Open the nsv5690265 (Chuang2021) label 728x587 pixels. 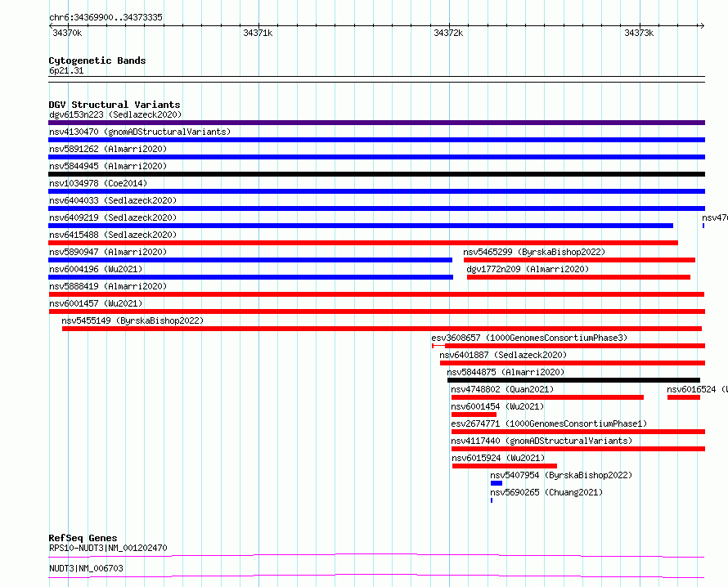click(546, 492)
